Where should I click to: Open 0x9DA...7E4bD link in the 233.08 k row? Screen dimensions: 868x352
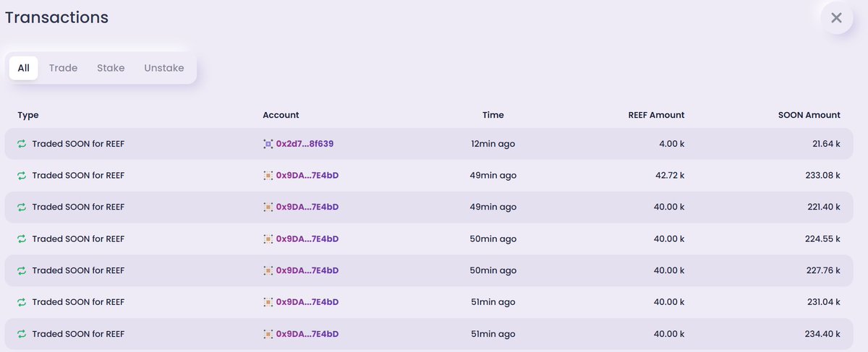coord(307,176)
